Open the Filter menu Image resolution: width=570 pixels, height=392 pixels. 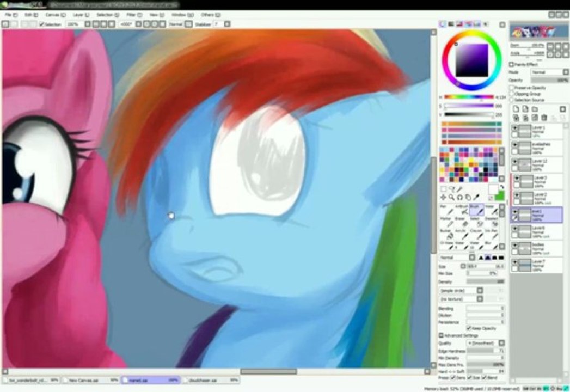tap(133, 15)
